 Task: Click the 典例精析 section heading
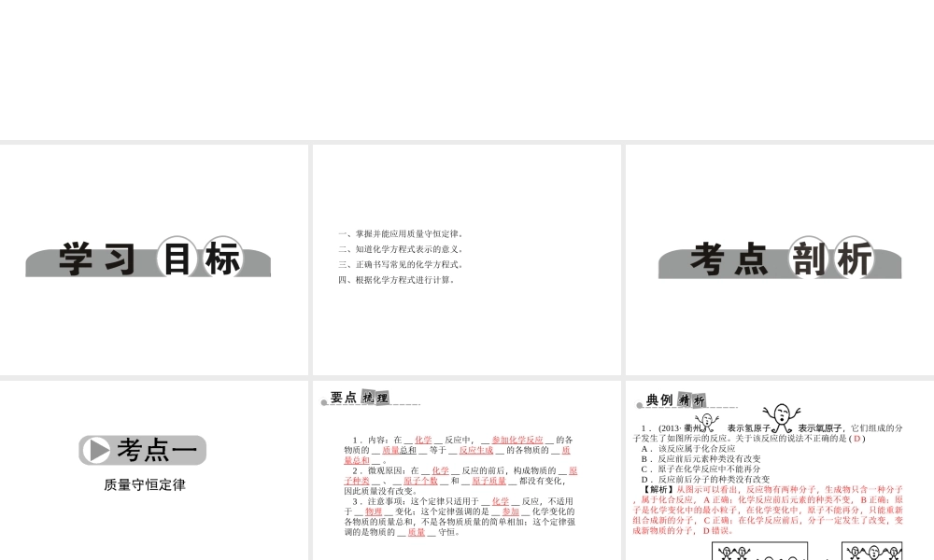pyautogui.click(x=675, y=399)
